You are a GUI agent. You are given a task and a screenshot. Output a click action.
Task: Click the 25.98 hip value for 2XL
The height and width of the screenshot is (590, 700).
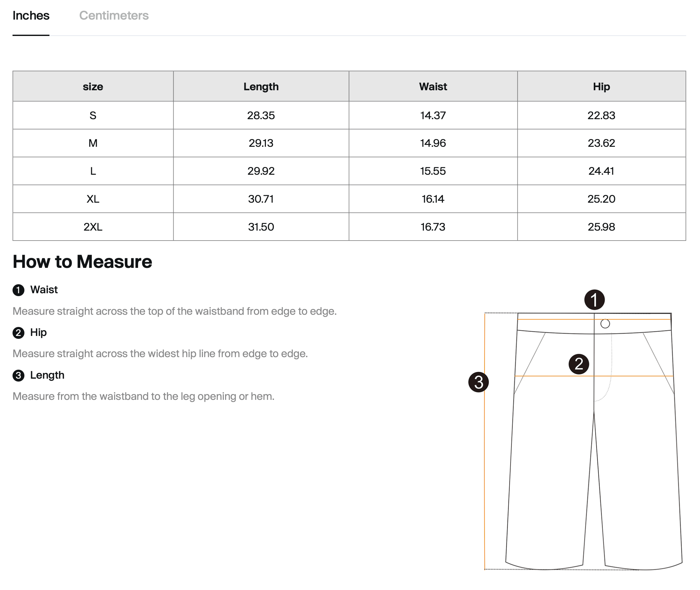601,227
